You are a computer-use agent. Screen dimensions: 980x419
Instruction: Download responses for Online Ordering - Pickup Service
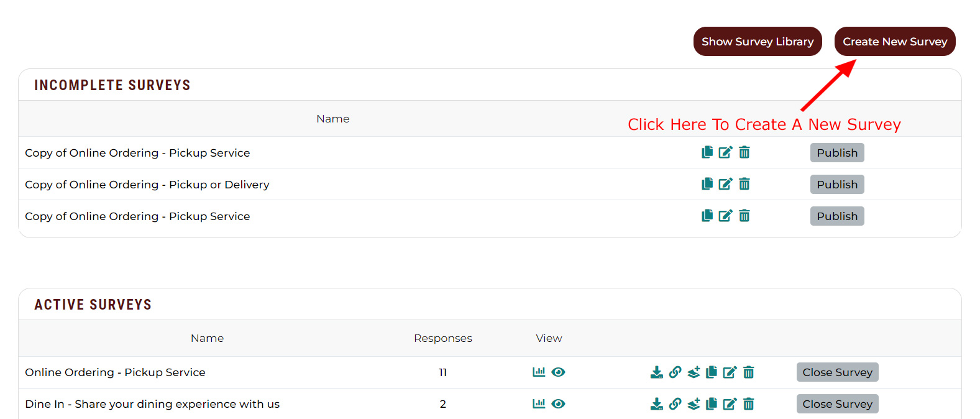coord(656,372)
